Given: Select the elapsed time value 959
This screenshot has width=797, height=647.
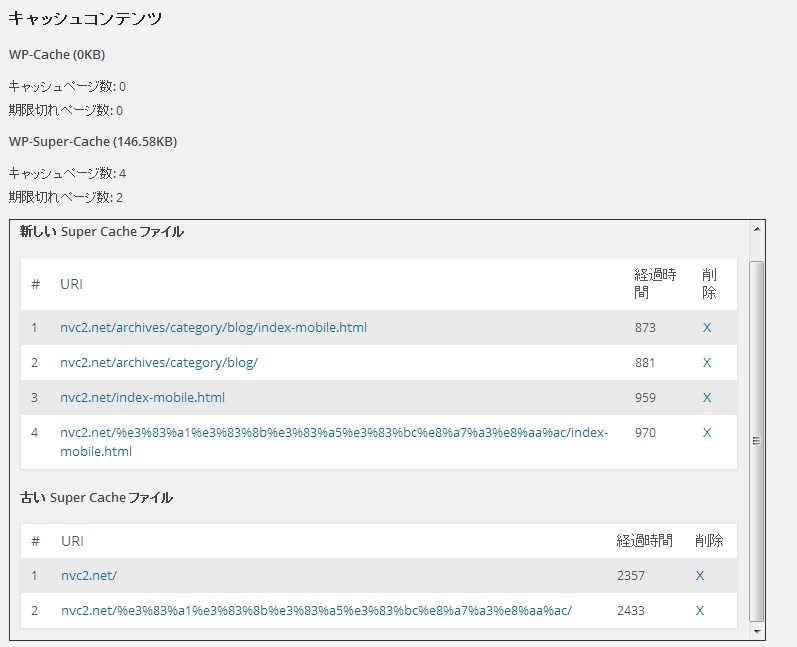Looking at the screenshot, I should [x=645, y=397].
